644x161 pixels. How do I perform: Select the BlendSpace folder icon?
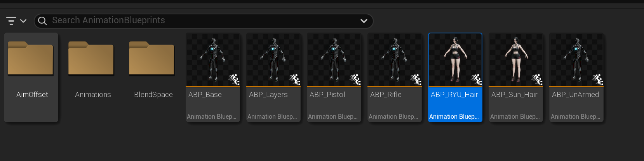point(151,58)
